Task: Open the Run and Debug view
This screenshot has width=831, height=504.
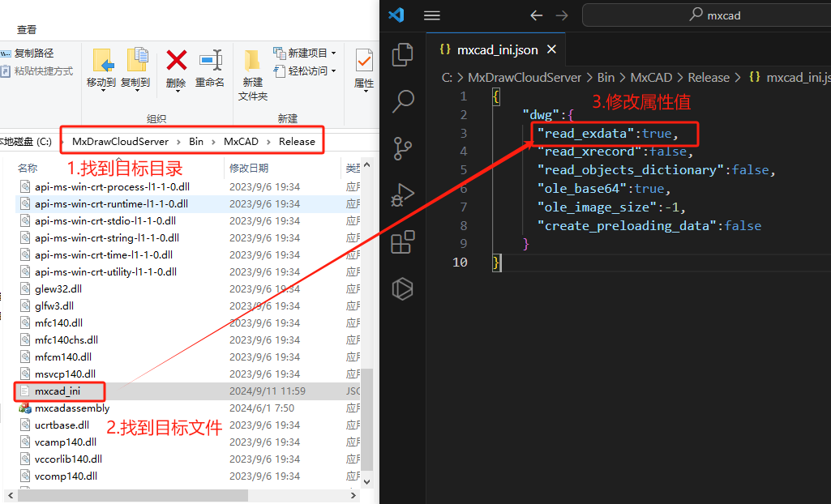Action: coord(403,195)
